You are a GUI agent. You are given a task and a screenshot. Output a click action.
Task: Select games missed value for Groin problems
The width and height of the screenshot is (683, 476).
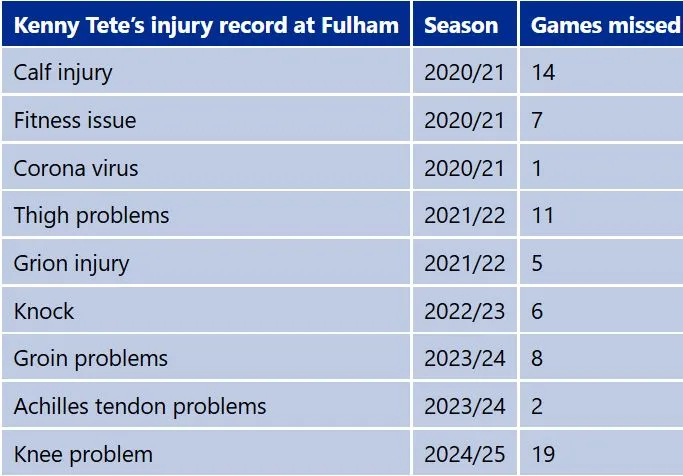pos(538,358)
